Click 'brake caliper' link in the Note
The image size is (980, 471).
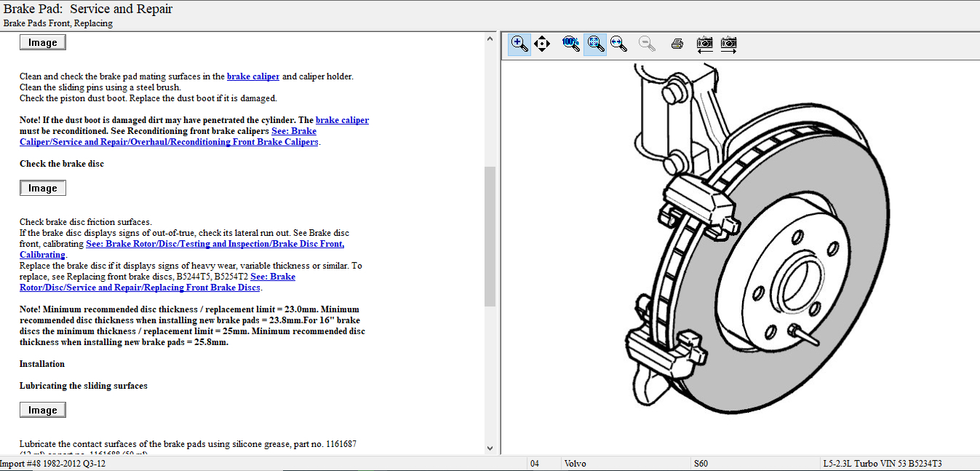(342, 120)
